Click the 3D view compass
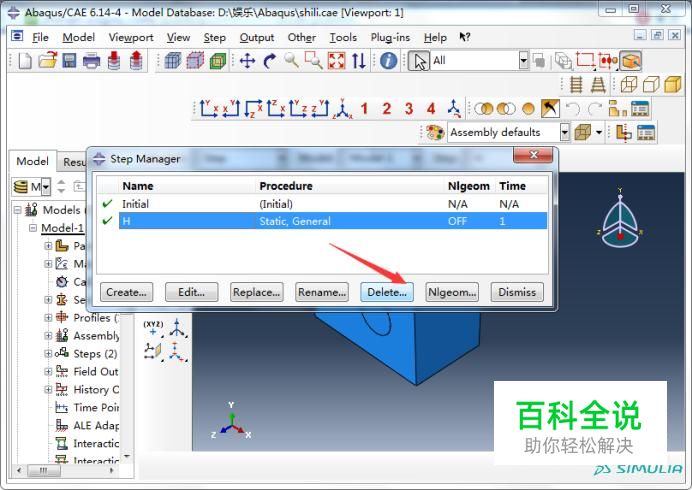The width and height of the screenshot is (692, 490). pos(620,219)
